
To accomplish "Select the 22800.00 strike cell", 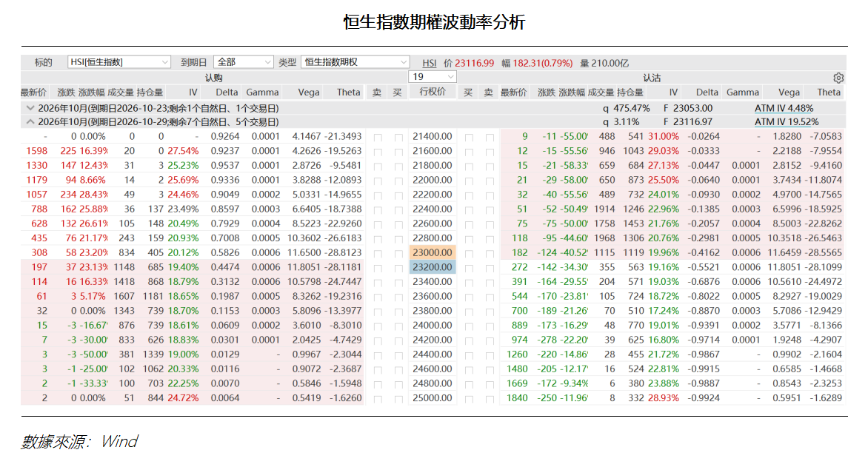I will [x=433, y=238].
